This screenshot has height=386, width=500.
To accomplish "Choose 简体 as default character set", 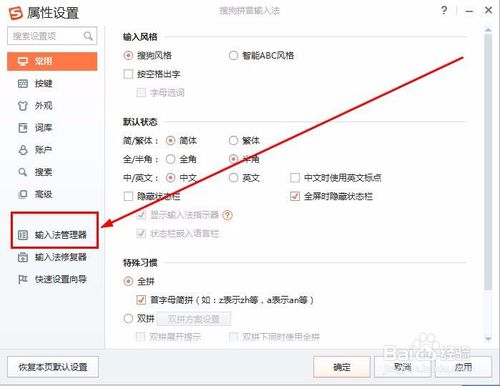I will point(171,141).
